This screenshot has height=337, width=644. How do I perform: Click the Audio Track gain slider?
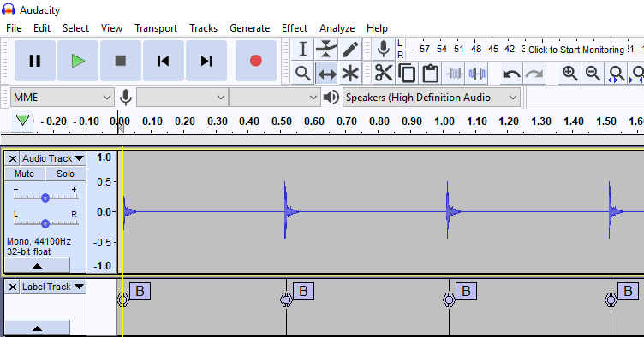45,198
